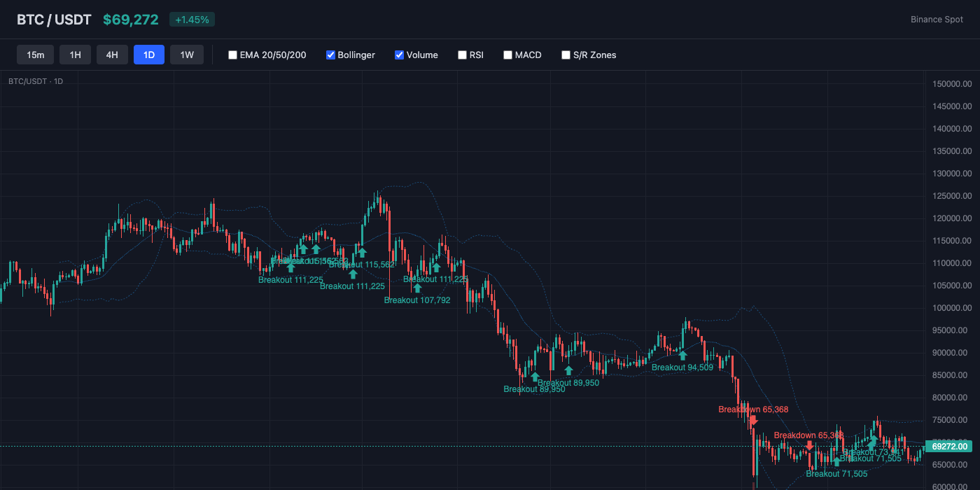Image resolution: width=980 pixels, height=490 pixels.
Task: Enable the EMA 20/50/200 overlay
Action: (x=232, y=55)
